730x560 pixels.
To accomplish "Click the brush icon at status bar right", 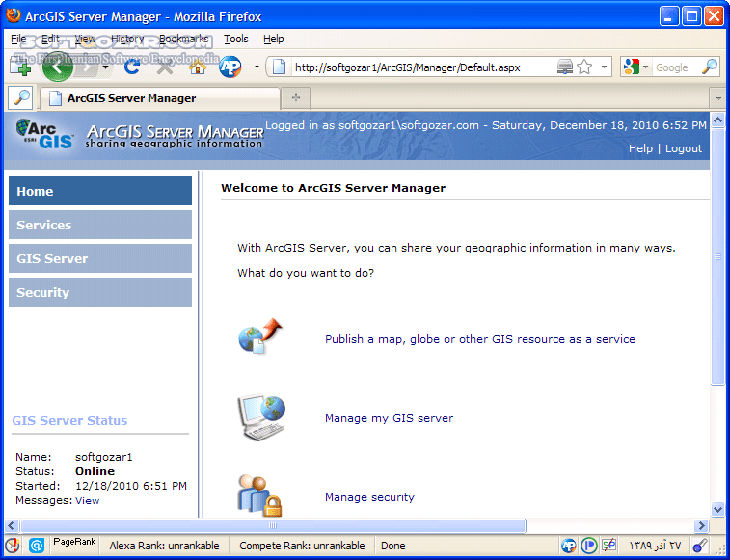I will pos(700,546).
